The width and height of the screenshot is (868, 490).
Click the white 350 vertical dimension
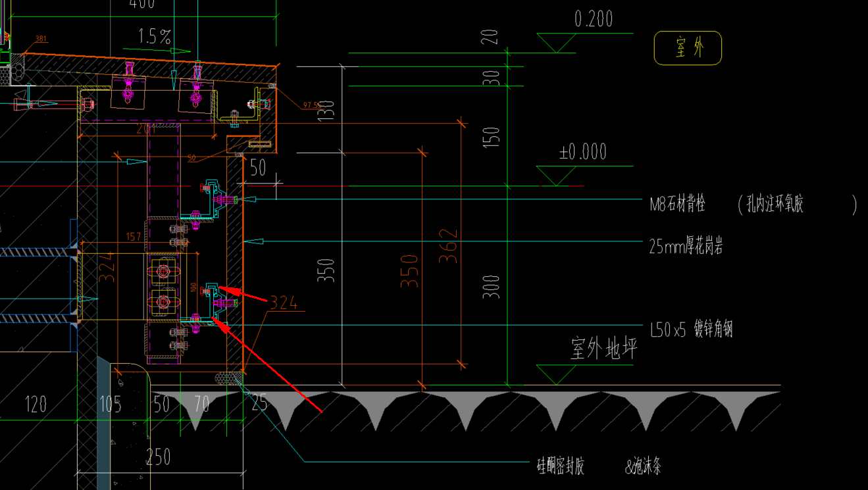click(x=328, y=270)
